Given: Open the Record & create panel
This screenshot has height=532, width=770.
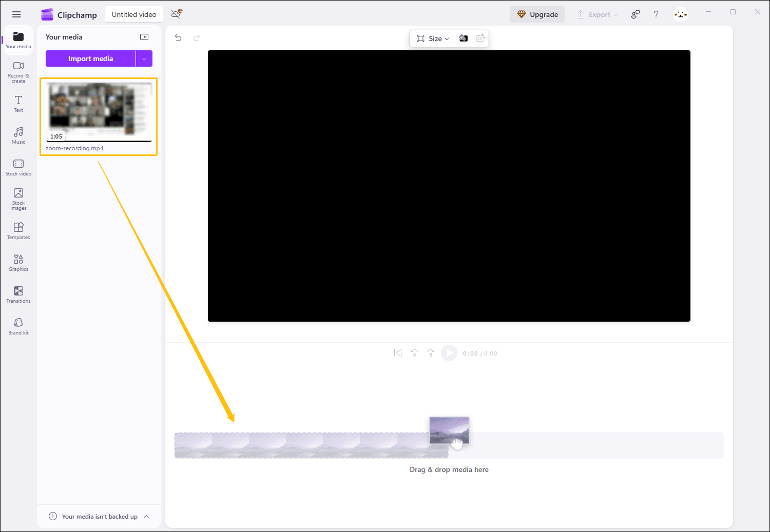Looking at the screenshot, I should click(18, 71).
